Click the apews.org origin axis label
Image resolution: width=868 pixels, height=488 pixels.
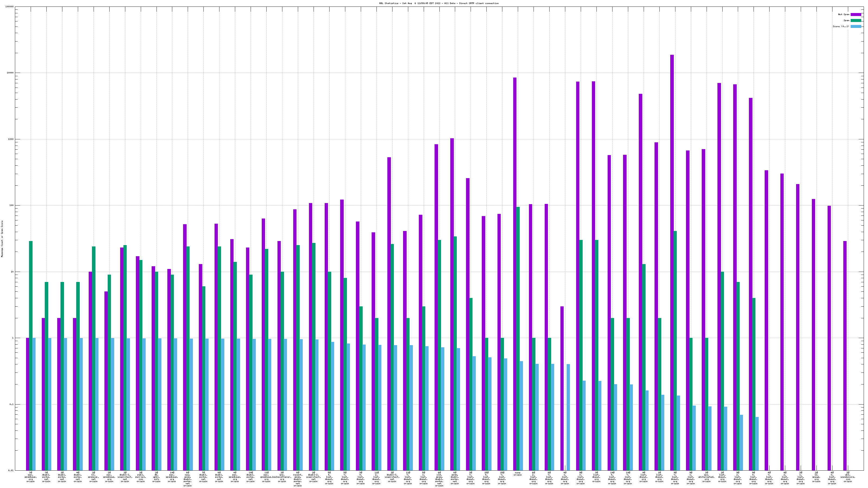[x=816, y=477]
